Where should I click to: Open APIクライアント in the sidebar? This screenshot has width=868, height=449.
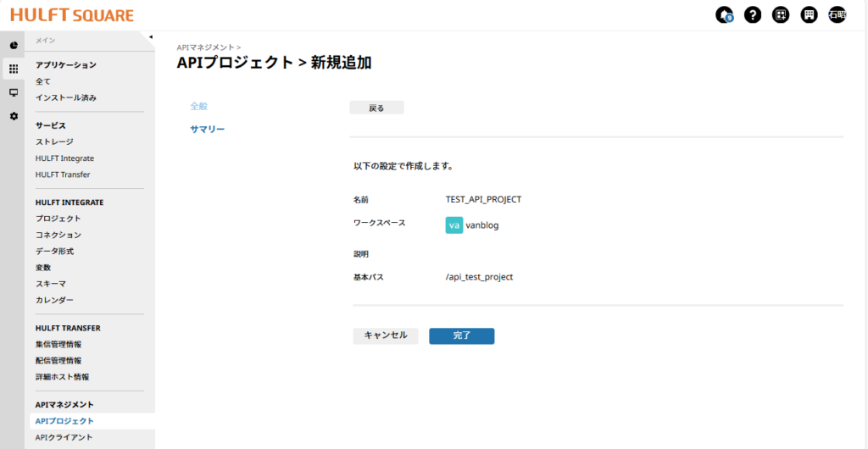tap(64, 437)
